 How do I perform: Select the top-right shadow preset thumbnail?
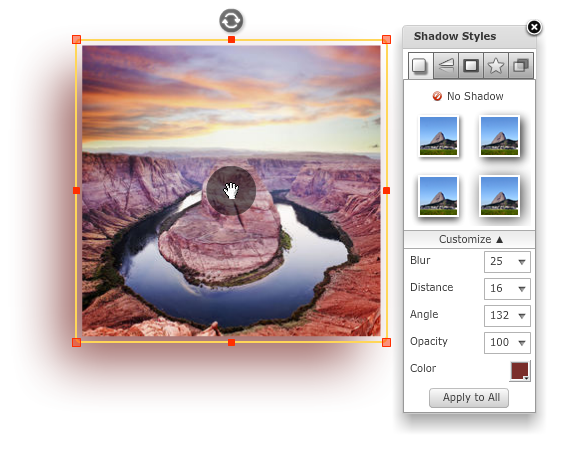coord(499,136)
